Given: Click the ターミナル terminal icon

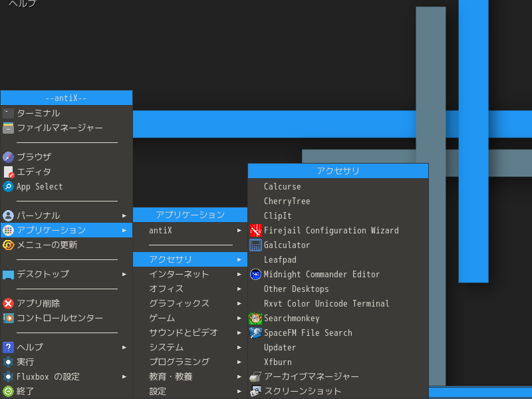Looking at the screenshot, I should tap(8, 113).
